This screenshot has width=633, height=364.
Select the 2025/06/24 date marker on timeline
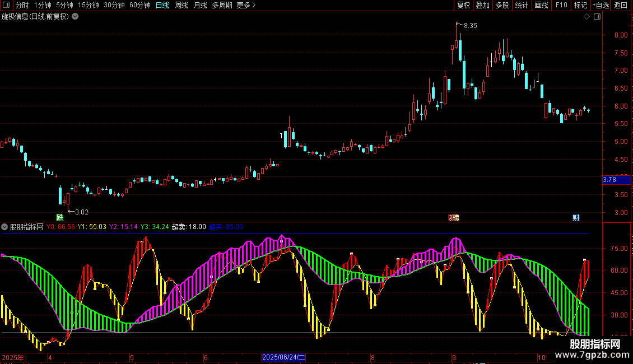[x=283, y=357]
